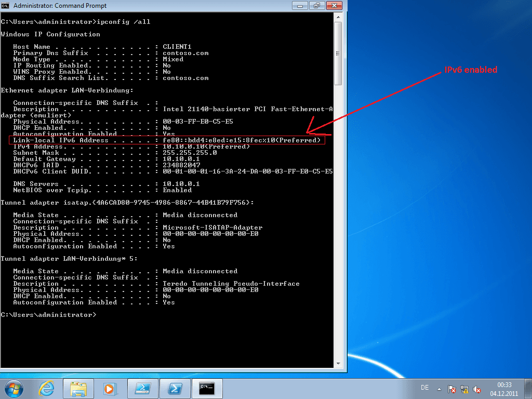Viewport: 532px width, 399px height.
Task: Switch to the second PowerShell taskbar icon
Action: [x=175, y=388]
